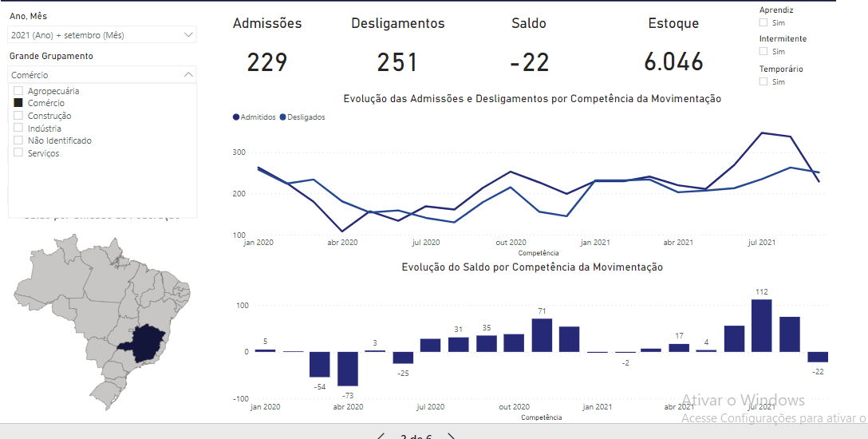Click the Admitidos legend marker
The width and height of the screenshot is (868, 439).
(236, 117)
